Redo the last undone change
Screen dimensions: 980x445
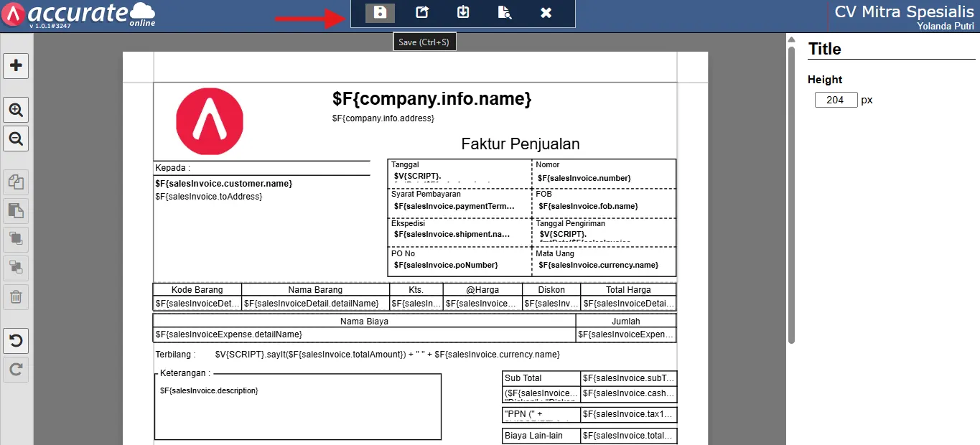coord(16,370)
